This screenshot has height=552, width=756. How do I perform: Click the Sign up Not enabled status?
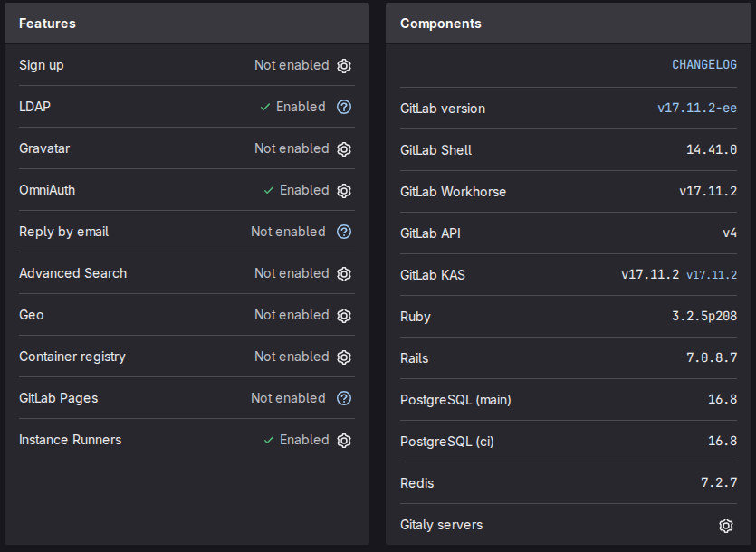[292, 65]
